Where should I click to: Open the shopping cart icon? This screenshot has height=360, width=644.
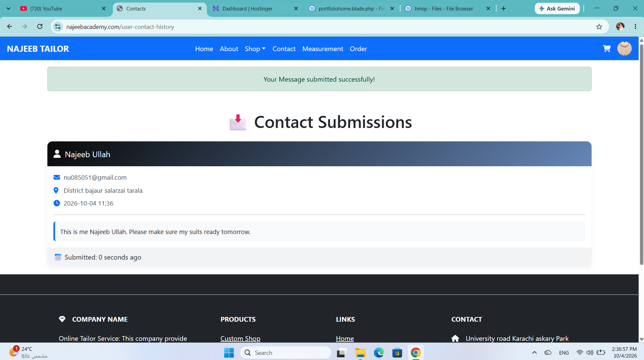[607, 49]
